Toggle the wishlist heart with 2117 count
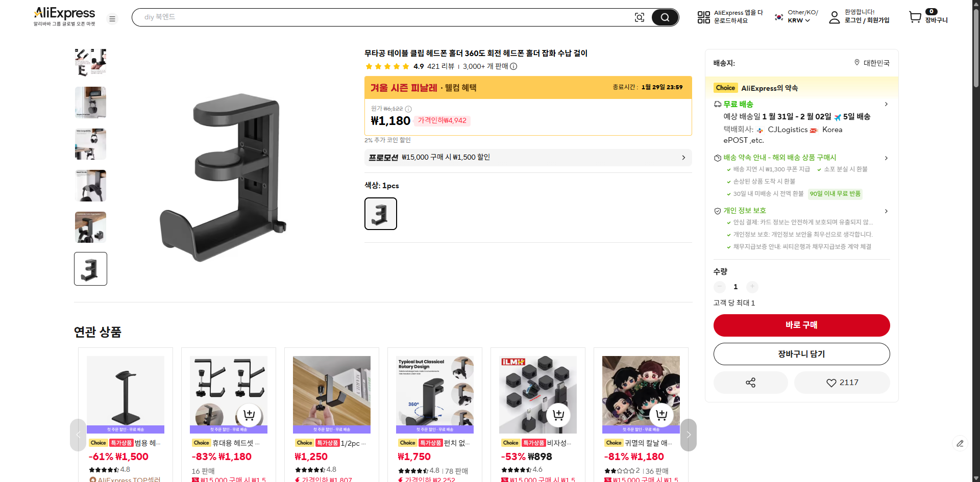The width and height of the screenshot is (980, 482). (842, 382)
